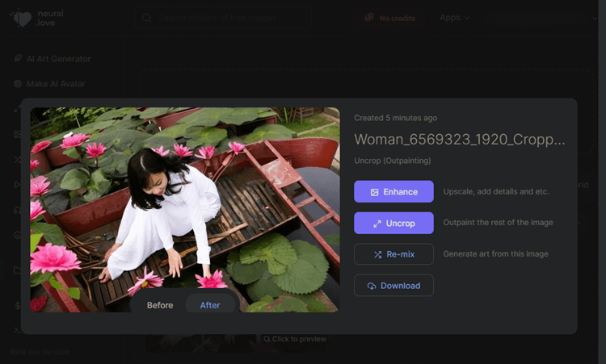This screenshot has height=364, width=606.
Task: Open the Apps dropdown menu
Action: click(454, 18)
